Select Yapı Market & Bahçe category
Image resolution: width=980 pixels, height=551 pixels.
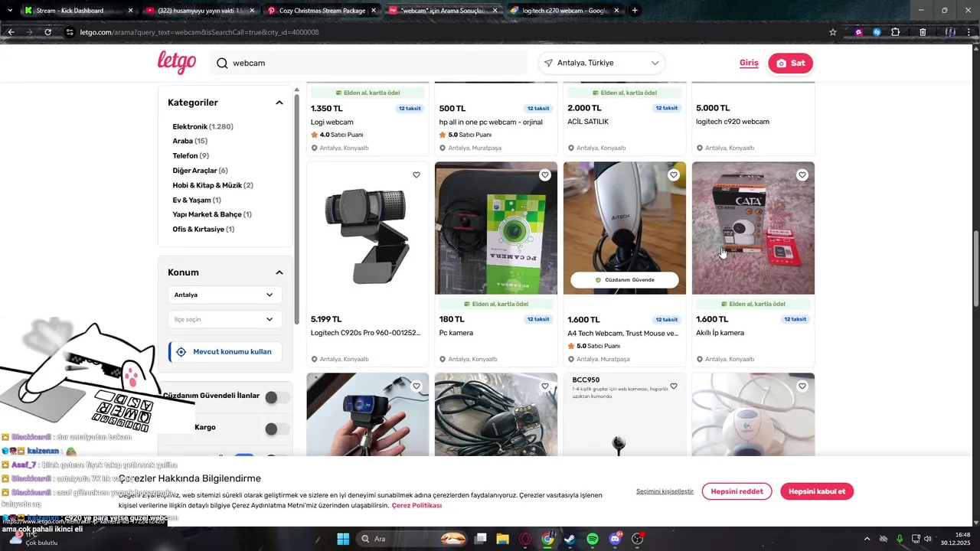[212, 215]
